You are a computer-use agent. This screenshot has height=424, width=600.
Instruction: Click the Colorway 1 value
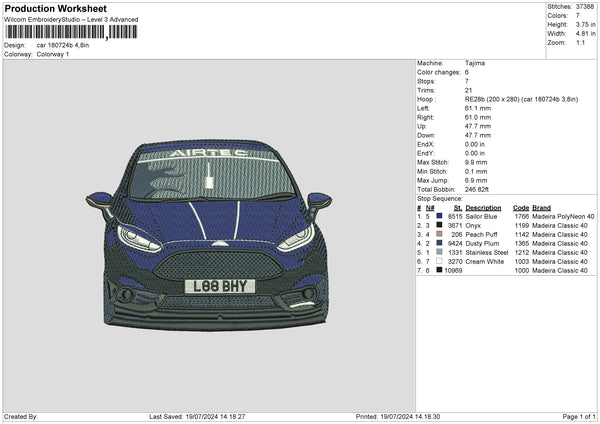click(53, 54)
